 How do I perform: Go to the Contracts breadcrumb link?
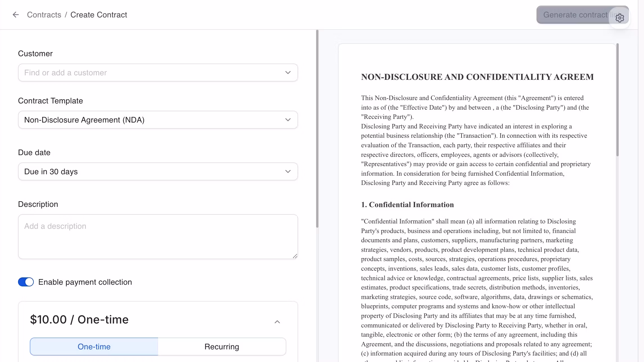44,15
